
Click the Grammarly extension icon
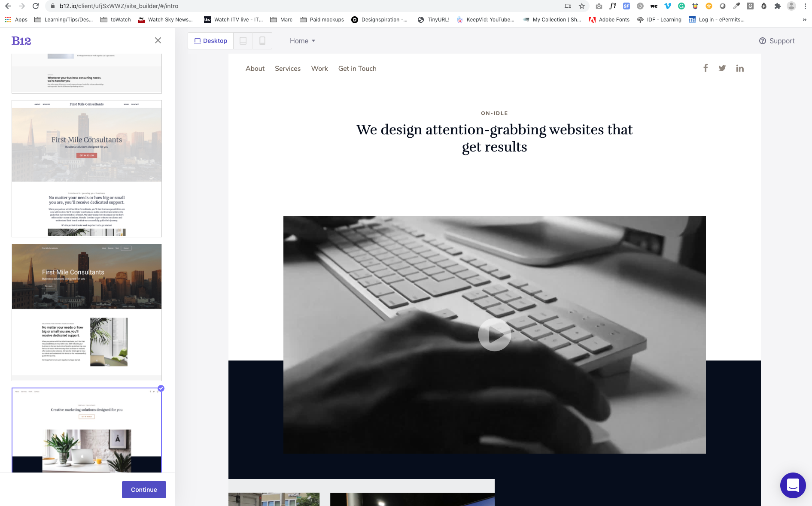pos(681,6)
